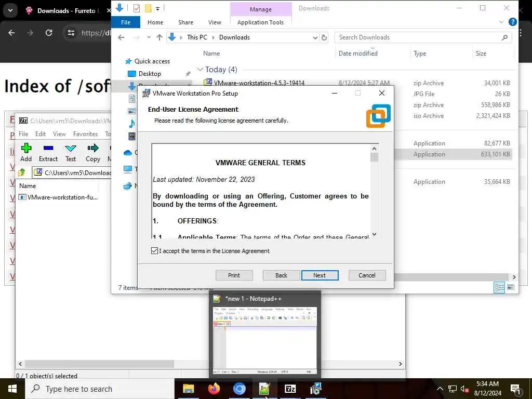Viewport: 532px width, 399px height.
Task: Open Application Tools tab in Explorer
Action: coord(260,22)
